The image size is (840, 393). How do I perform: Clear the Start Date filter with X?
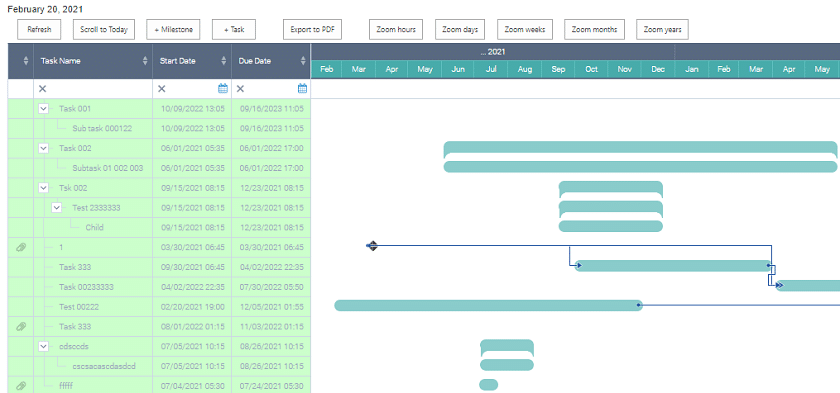(162, 89)
